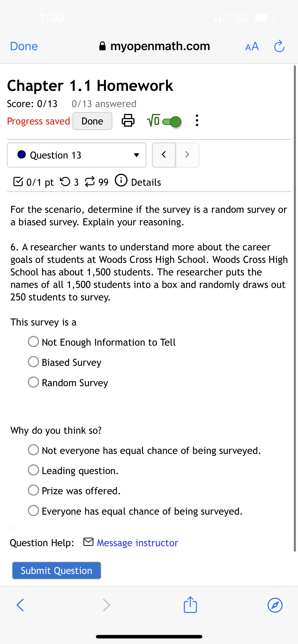Image resolution: width=298 pixels, height=644 pixels.
Task: Tap the question completion checkbox near 0/1 pt
Action: pyautogui.click(x=18, y=182)
